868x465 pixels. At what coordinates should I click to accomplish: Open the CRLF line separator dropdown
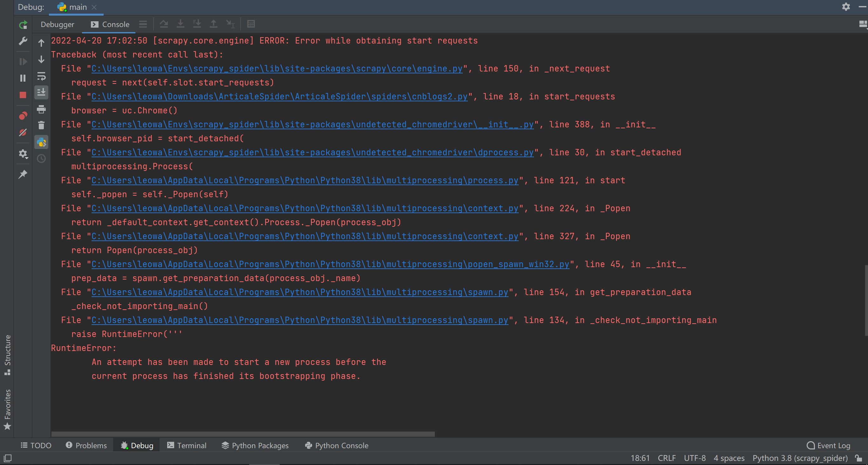[666, 458]
